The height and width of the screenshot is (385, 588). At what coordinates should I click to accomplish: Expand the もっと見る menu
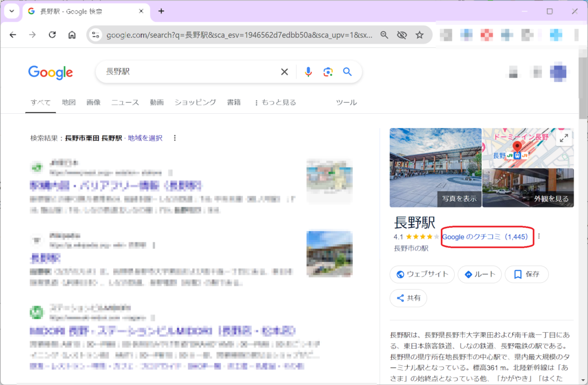275,102
